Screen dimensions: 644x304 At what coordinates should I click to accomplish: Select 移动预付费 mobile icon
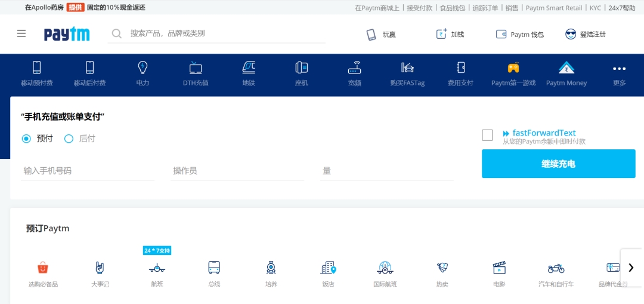37,67
